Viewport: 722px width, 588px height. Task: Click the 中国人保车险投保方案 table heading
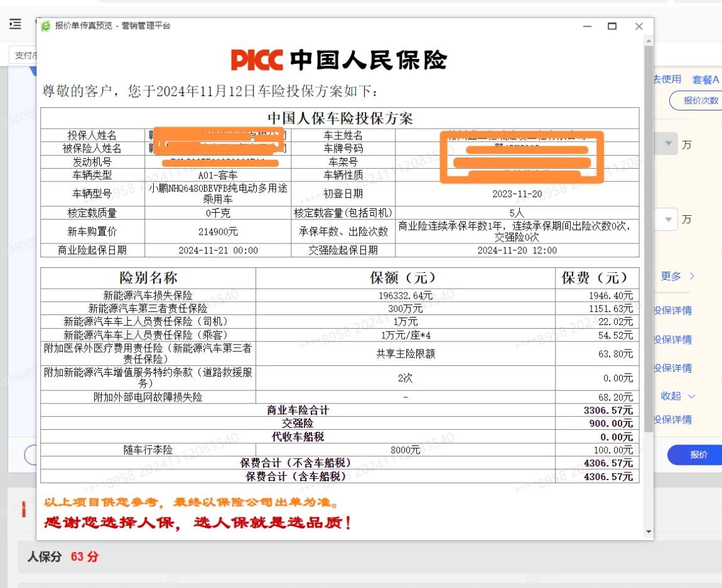(340, 118)
